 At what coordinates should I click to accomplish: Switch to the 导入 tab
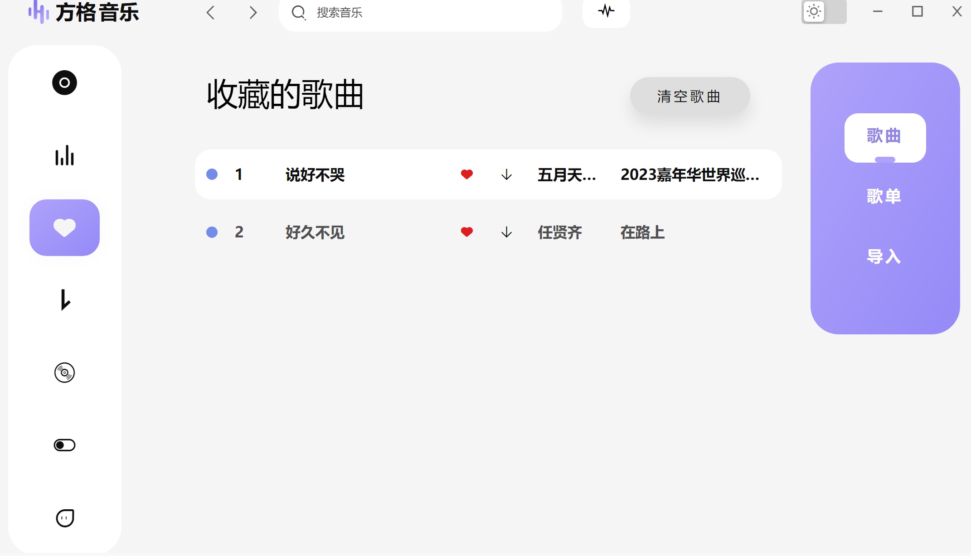point(884,256)
